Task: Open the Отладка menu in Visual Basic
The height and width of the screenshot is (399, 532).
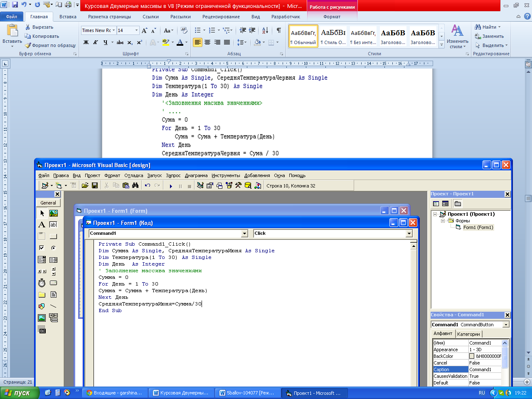Action: [x=134, y=175]
